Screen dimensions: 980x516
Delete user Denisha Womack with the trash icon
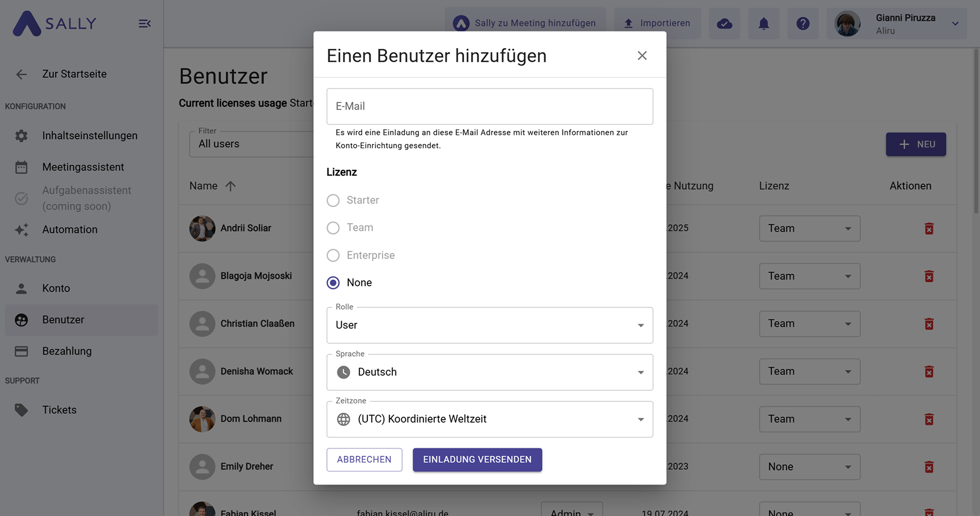[929, 372]
